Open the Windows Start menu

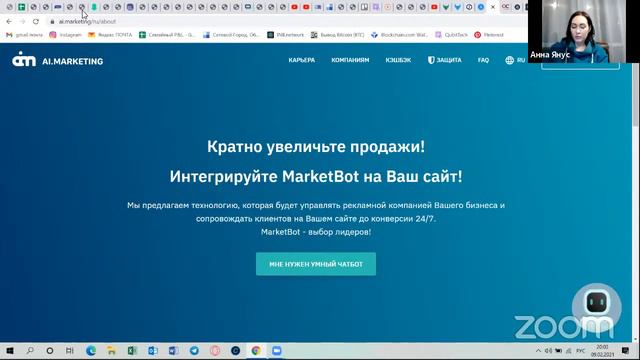(10, 351)
